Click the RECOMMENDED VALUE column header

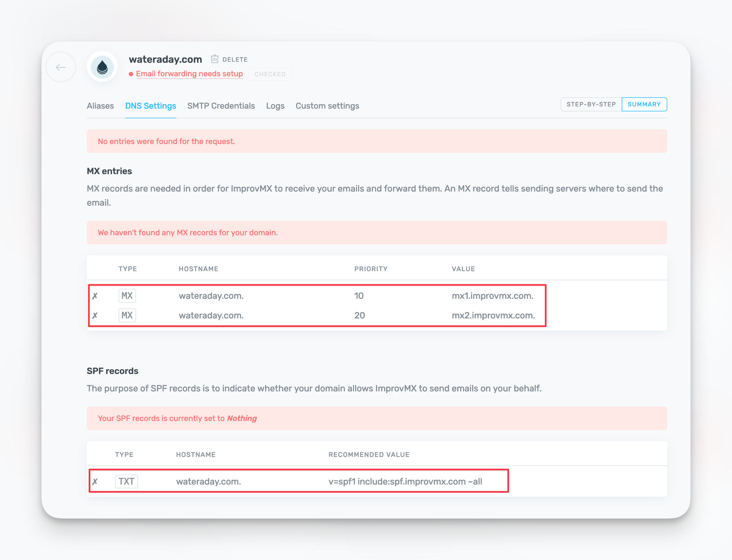369,455
